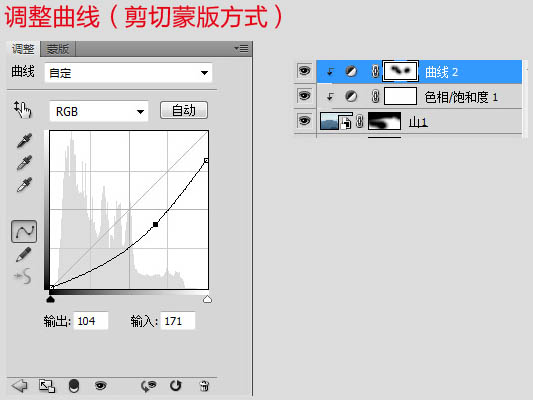Click the 曲线 2 adjustment layer icon

pyautogui.click(x=351, y=71)
